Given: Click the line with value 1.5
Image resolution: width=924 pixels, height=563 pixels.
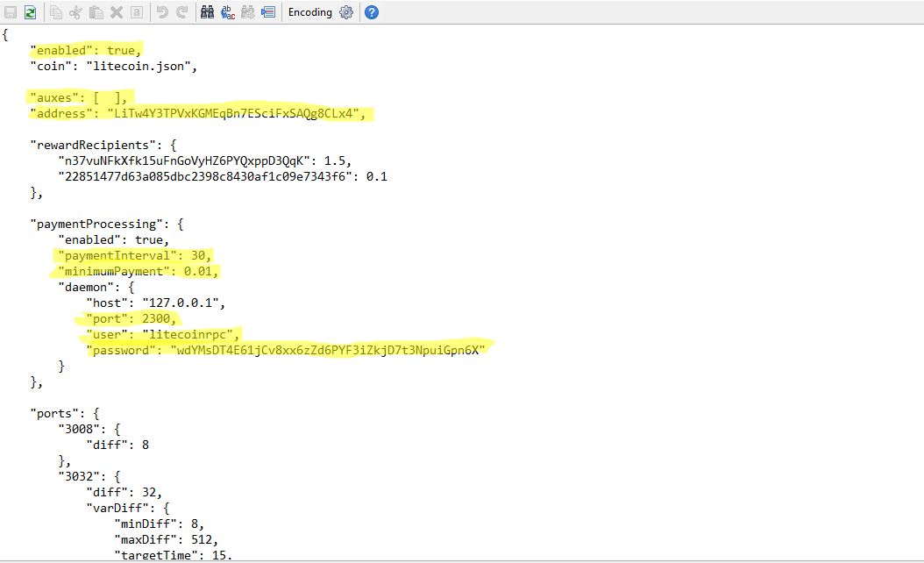Looking at the screenshot, I should 205,161.
